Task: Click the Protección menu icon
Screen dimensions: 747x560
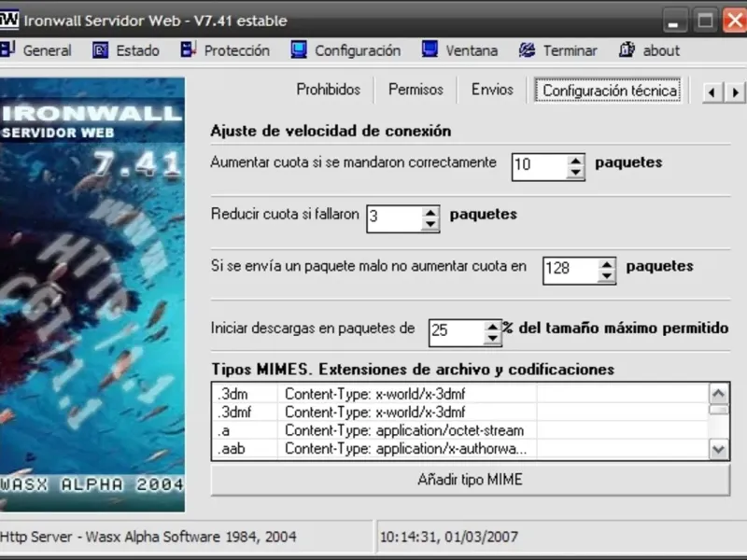Action: pyautogui.click(x=189, y=49)
